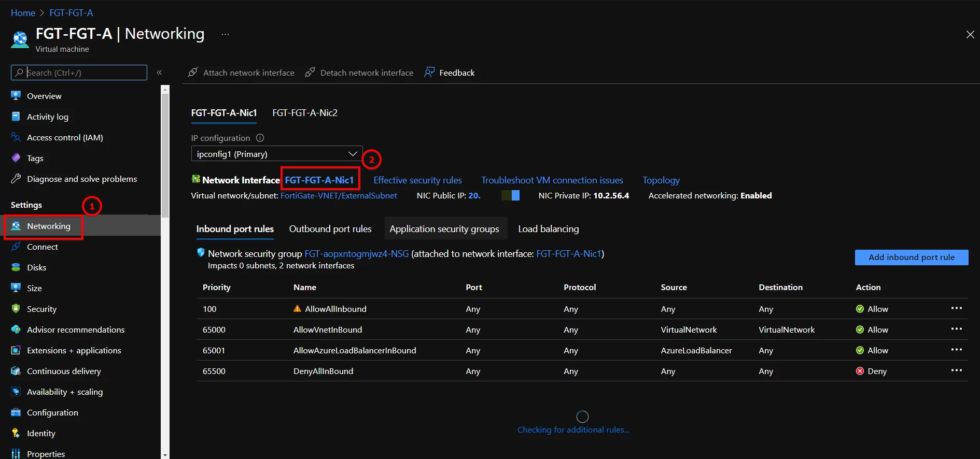This screenshot has height=459, width=980.
Task: Open more options for AllowVnetInBound rule
Action: pos(957,329)
